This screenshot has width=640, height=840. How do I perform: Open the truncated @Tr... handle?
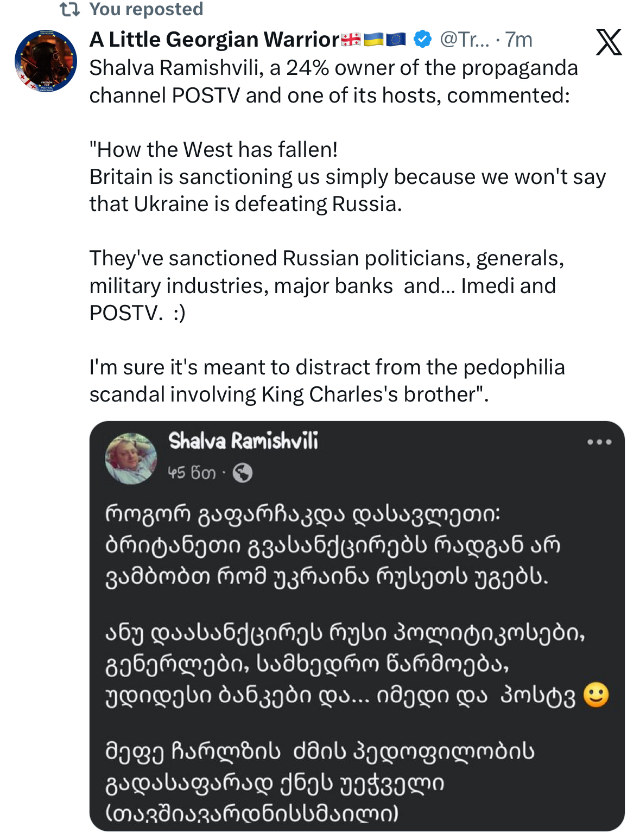(x=464, y=40)
